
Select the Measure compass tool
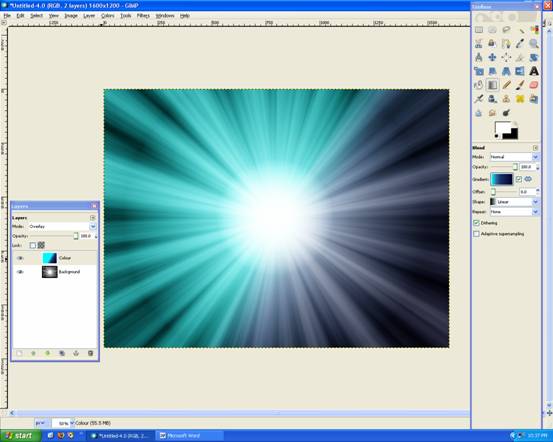[x=479, y=57]
